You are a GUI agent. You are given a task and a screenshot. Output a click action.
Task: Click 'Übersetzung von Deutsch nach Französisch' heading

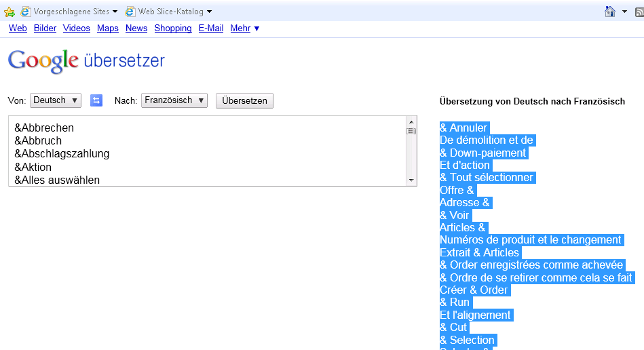[x=532, y=101]
